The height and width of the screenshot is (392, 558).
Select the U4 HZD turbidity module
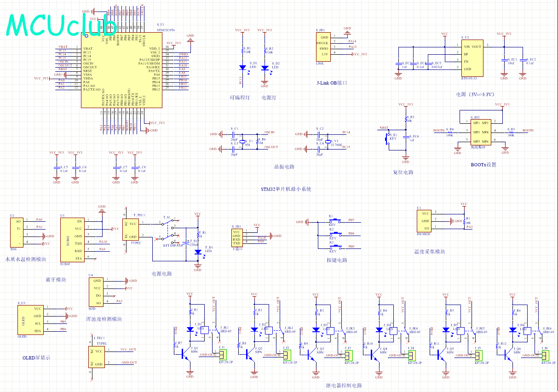tap(96, 291)
